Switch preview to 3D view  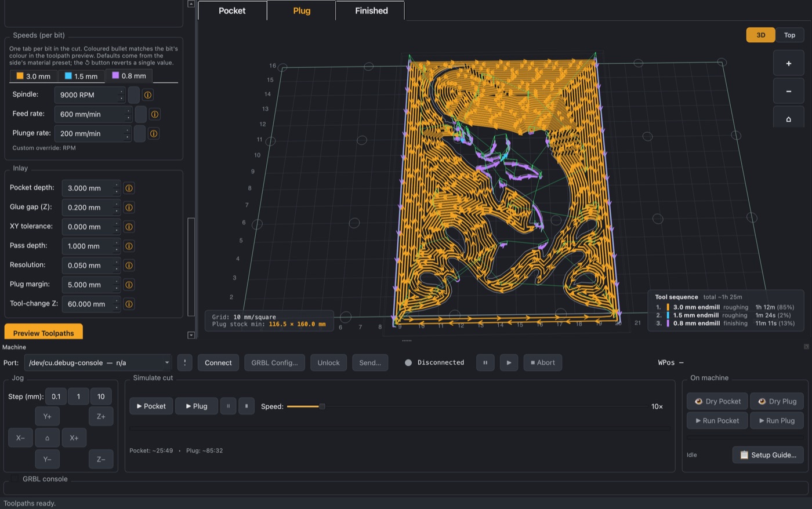pos(760,35)
